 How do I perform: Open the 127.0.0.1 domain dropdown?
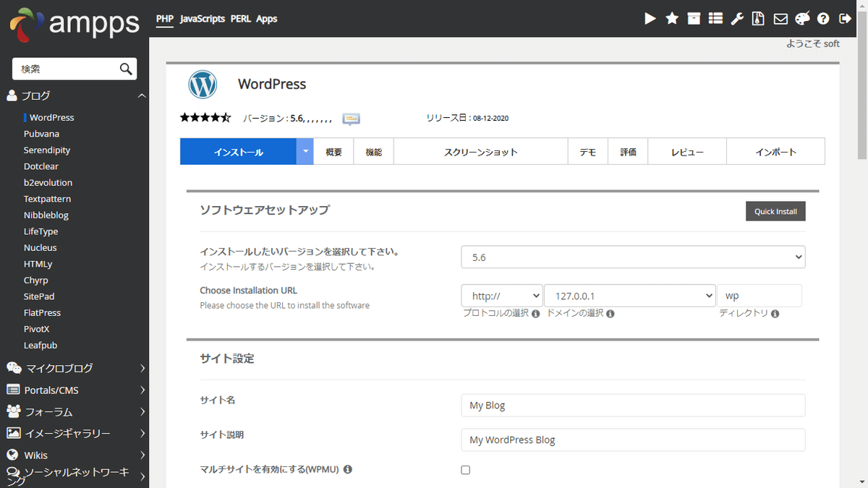pos(629,296)
